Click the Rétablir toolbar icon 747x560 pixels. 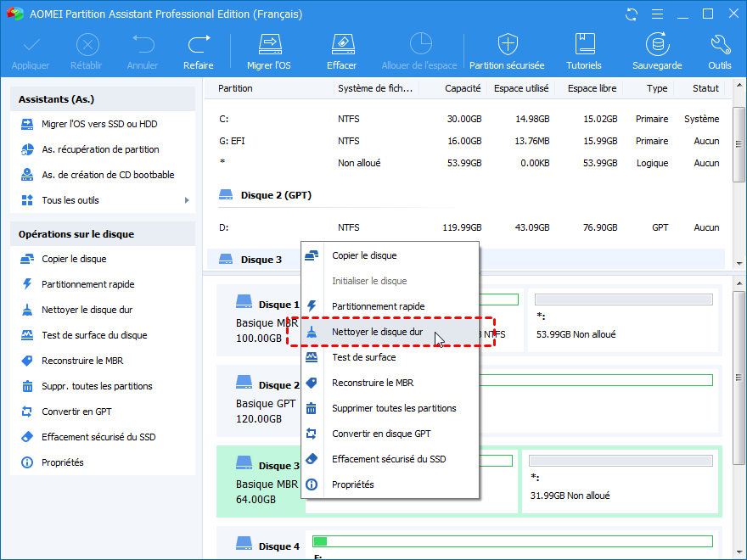tap(87, 45)
